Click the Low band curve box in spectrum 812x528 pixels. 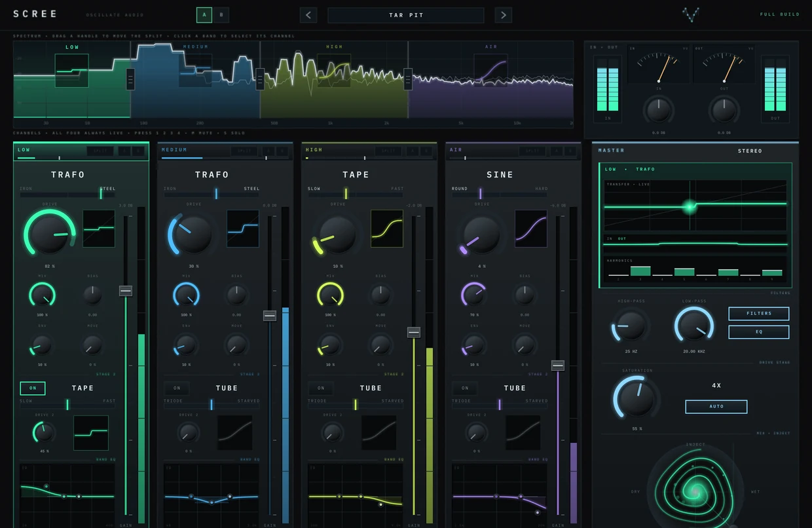(71, 71)
